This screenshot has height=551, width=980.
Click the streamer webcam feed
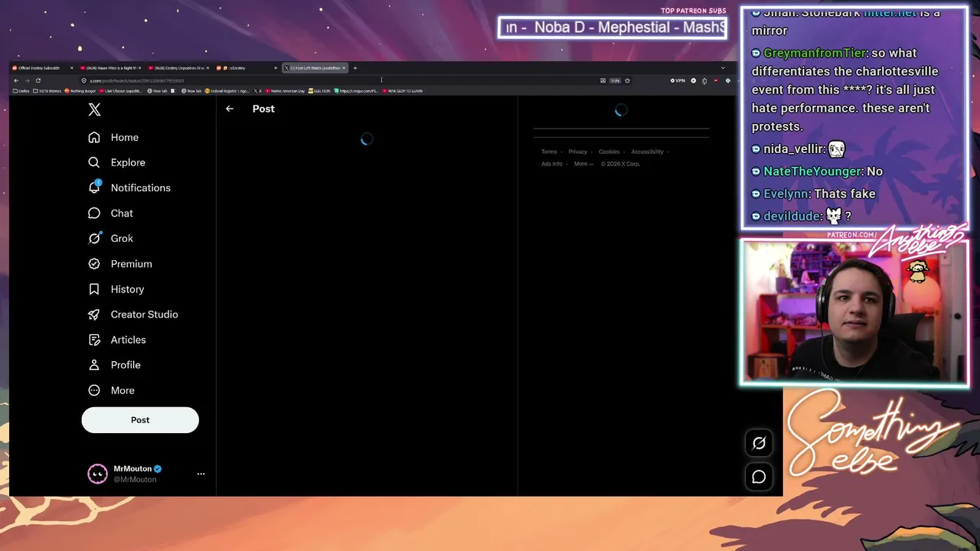click(x=854, y=312)
